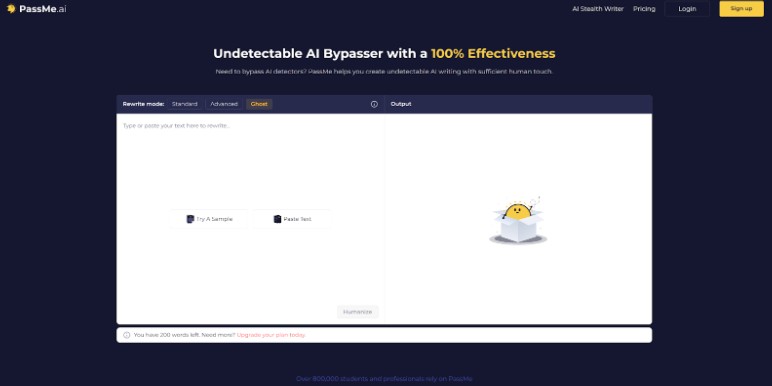Click the PassMe.ai logo
The width and height of the screenshot is (772, 386).
36,9
